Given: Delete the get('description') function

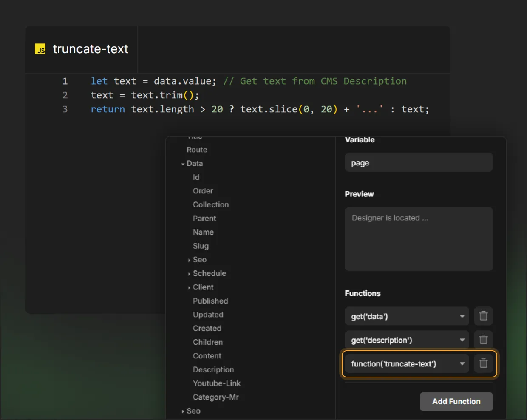Looking at the screenshot, I should pos(483,340).
